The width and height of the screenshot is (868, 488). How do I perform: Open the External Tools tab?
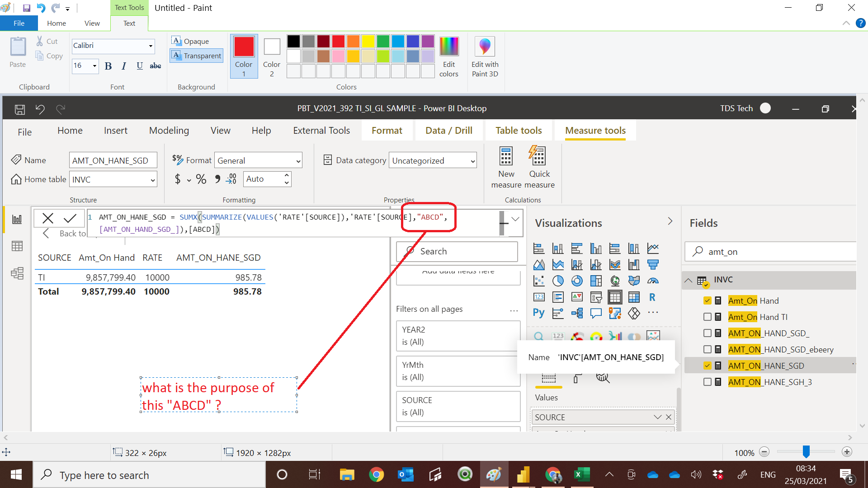point(321,131)
